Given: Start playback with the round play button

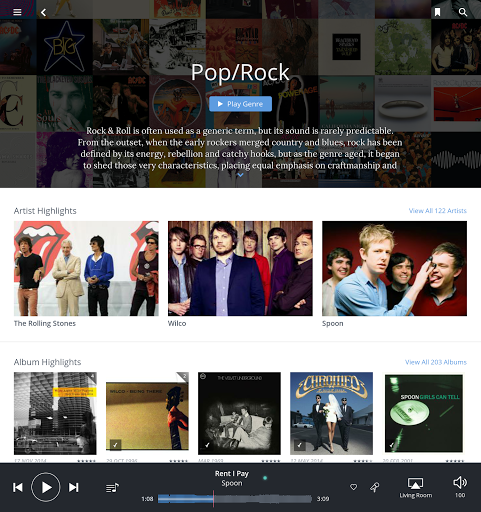Looking at the screenshot, I should [x=46, y=487].
